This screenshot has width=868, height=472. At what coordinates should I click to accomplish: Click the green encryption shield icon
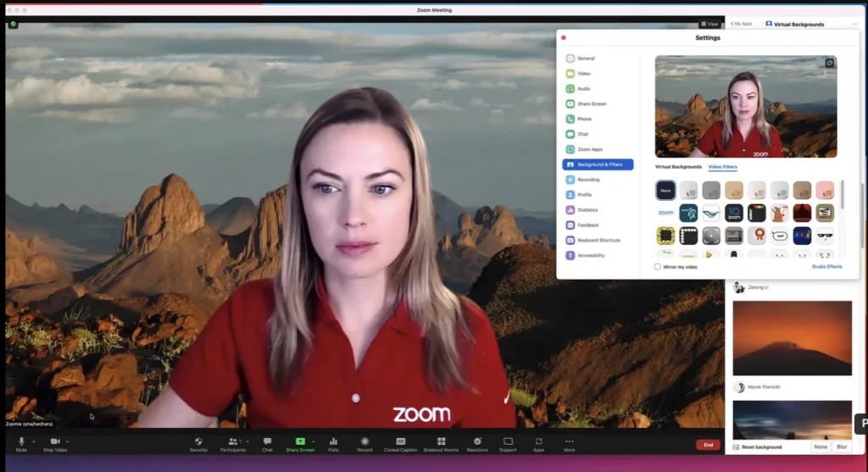tap(14, 25)
